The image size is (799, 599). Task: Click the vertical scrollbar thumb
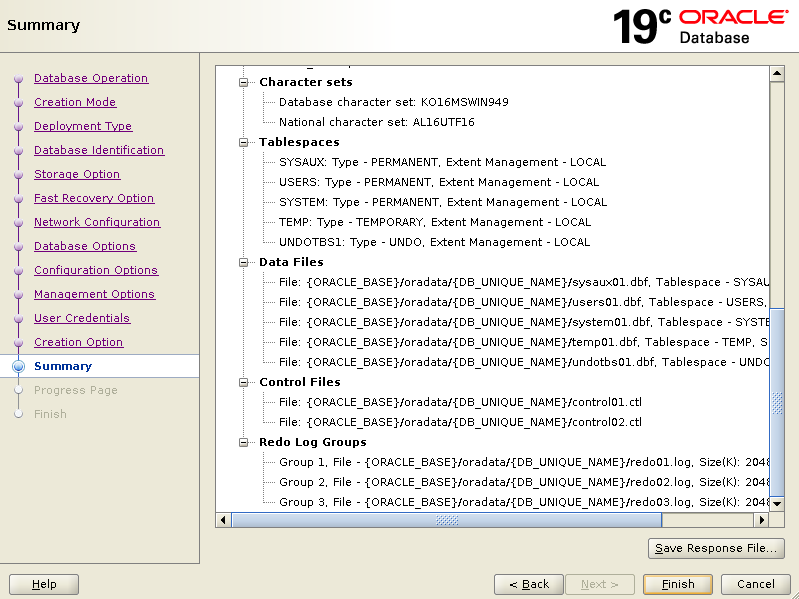[x=777, y=402]
